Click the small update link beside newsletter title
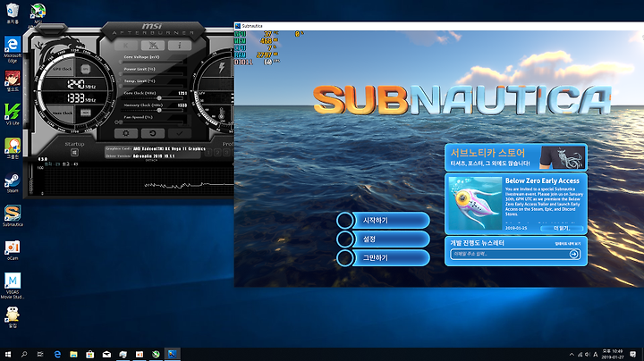The height and width of the screenshot is (361, 644). pos(568,244)
